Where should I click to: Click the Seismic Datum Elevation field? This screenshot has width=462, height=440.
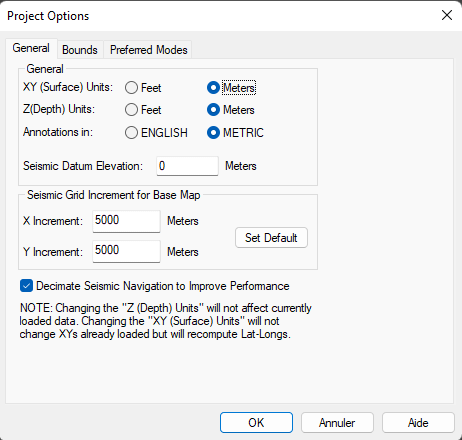coord(187,166)
